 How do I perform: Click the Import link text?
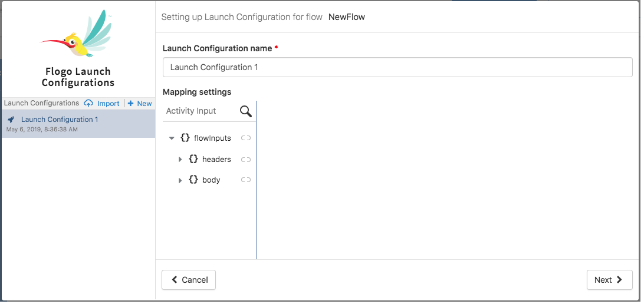109,103
